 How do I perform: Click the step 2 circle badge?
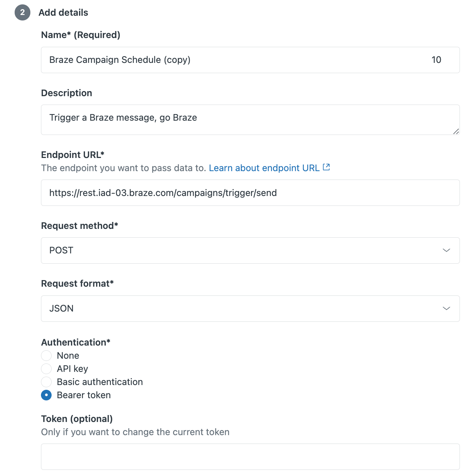click(x=22, y=13)
